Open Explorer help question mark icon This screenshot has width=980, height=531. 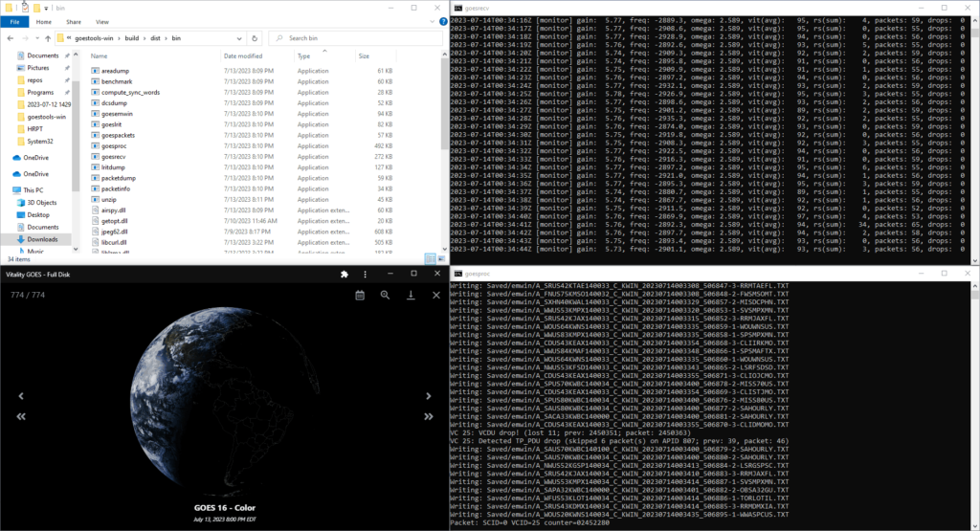click(442, 21)
